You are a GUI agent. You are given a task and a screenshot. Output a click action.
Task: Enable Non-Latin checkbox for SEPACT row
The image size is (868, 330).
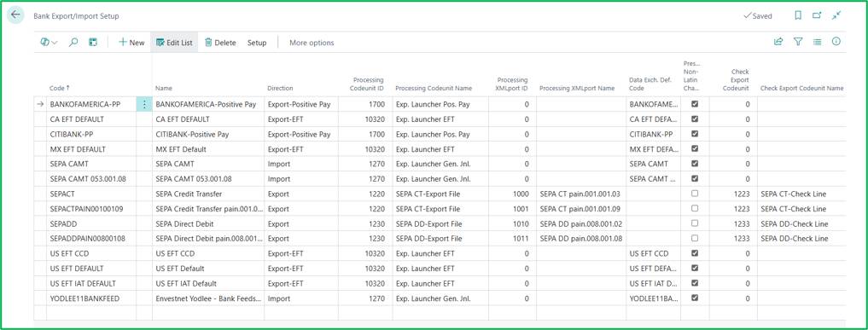pyautogui.click(x=695, y=194)
